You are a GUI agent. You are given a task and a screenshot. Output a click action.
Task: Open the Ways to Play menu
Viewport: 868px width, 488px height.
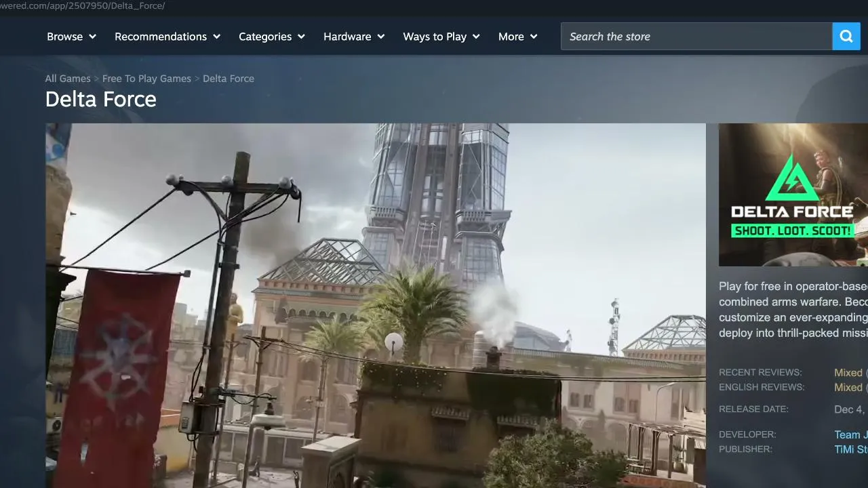[441, 37]
